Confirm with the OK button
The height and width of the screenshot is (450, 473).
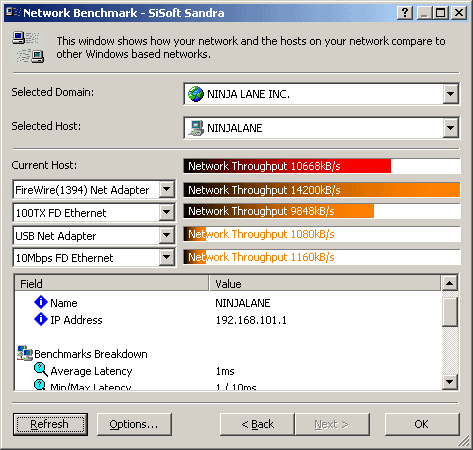[x=422, y=424]
